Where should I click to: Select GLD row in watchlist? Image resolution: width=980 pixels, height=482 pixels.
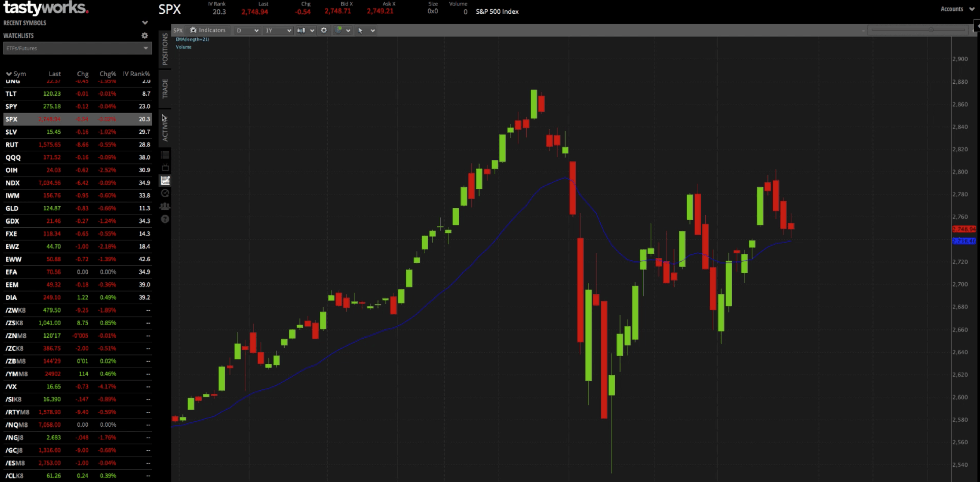click(x=78, y=208)
